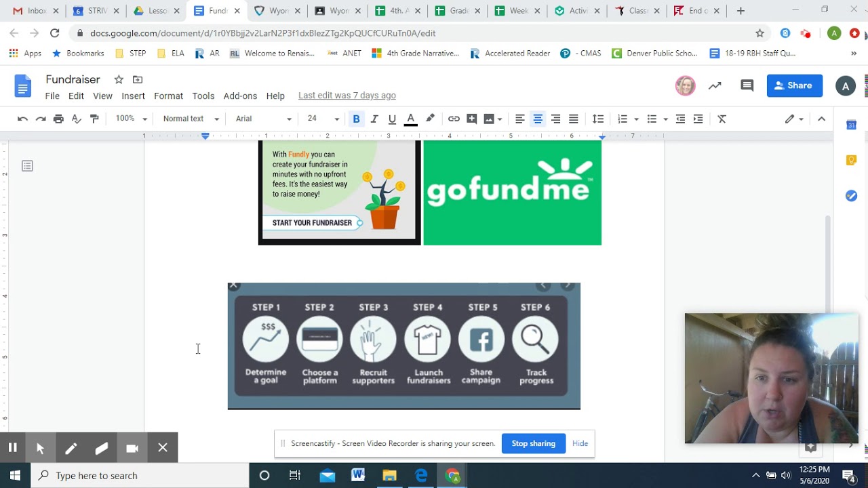This screenshot has width=868, height=488.
Task: Apply a bulleted list
Action: tap(652, 119)
